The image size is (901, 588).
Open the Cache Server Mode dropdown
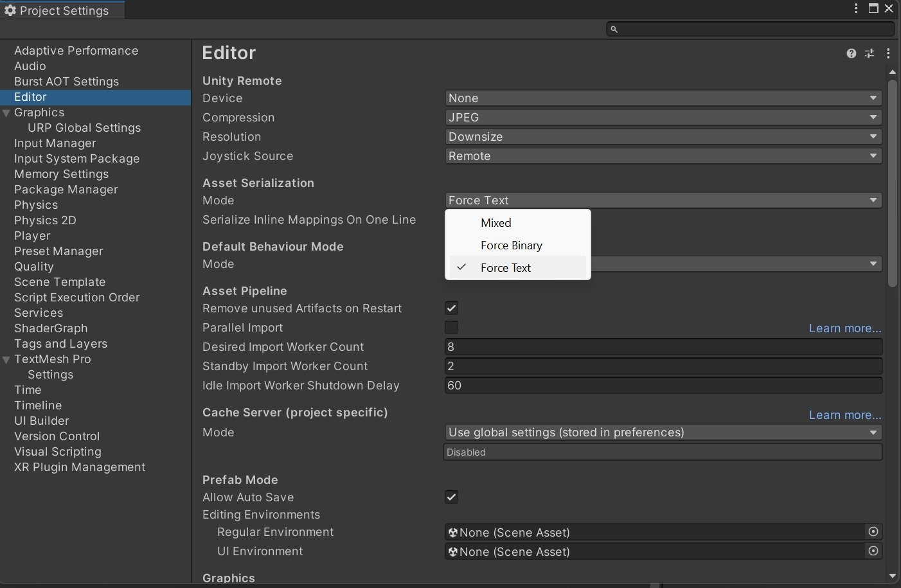tap(663, 432)
